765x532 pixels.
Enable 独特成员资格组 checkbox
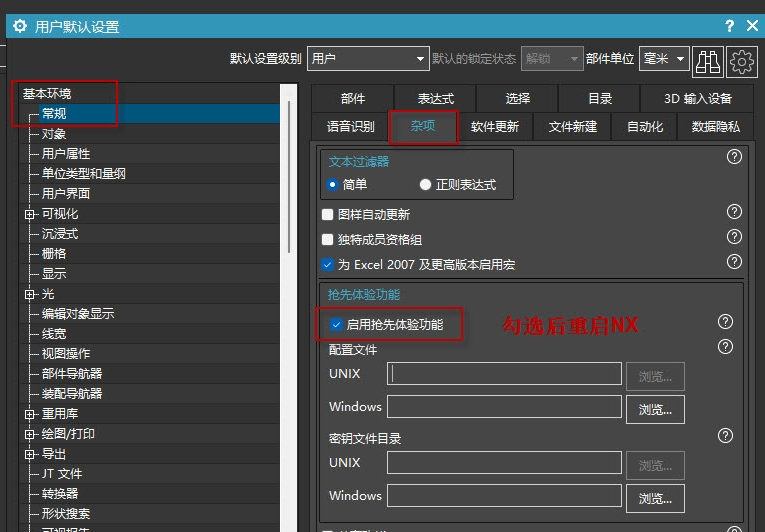point(328,239)
